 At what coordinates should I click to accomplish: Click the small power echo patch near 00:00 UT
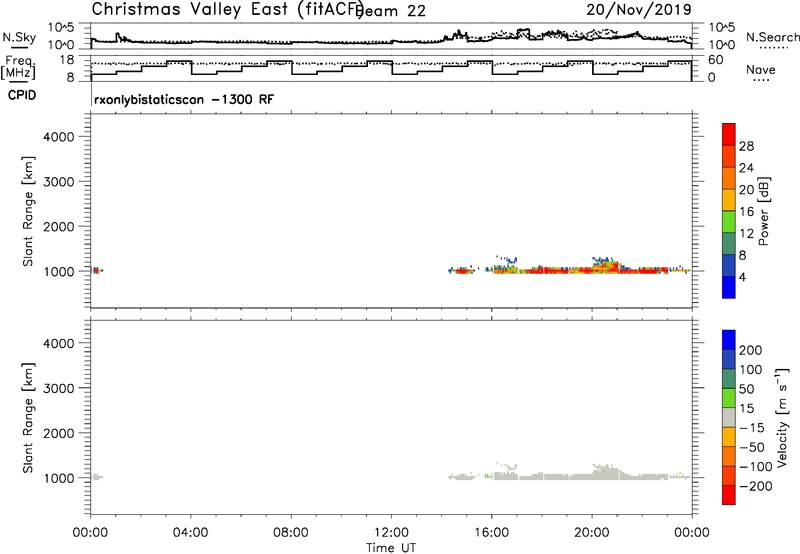click(x=96, y=270)
